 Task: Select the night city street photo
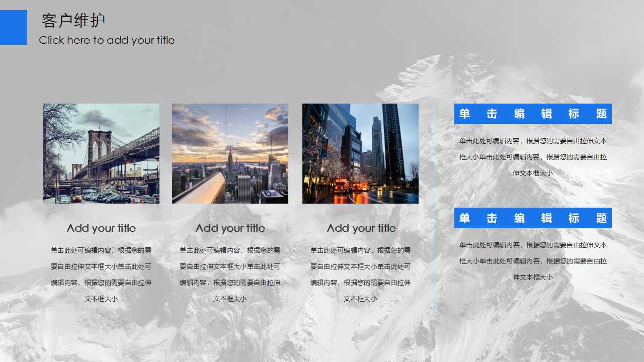click(x=360, y=153)
